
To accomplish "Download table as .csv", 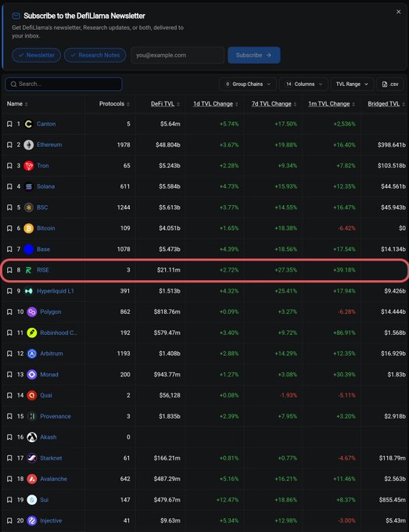I will (x=390, y=84).
